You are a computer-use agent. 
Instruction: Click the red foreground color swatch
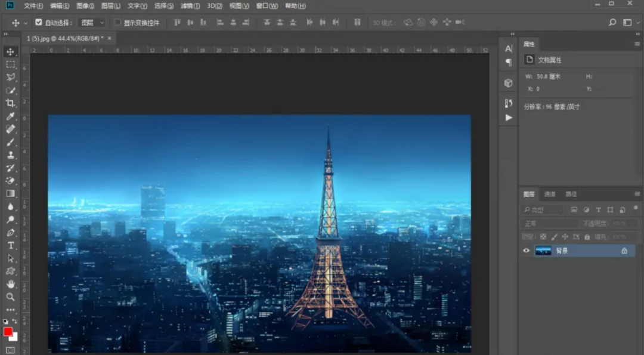tap(8, 332)
